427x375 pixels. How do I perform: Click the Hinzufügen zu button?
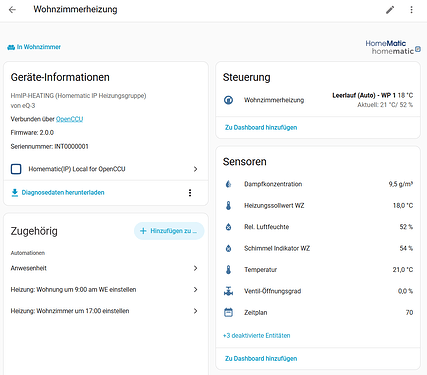169,231
